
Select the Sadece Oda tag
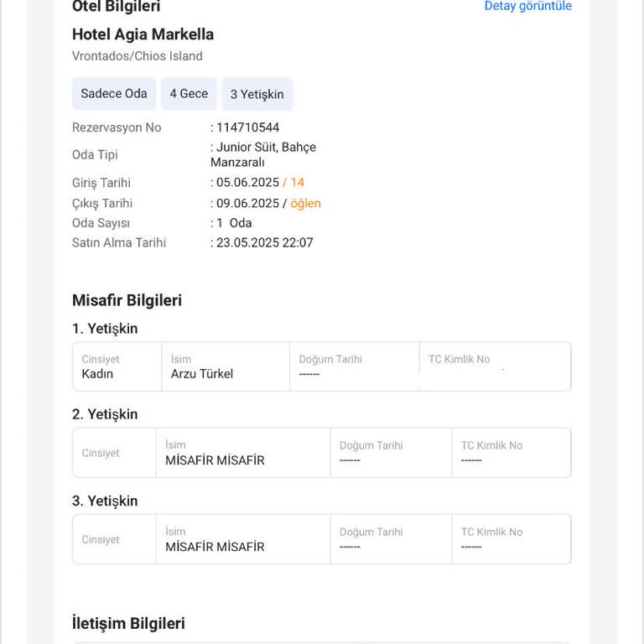114,94
